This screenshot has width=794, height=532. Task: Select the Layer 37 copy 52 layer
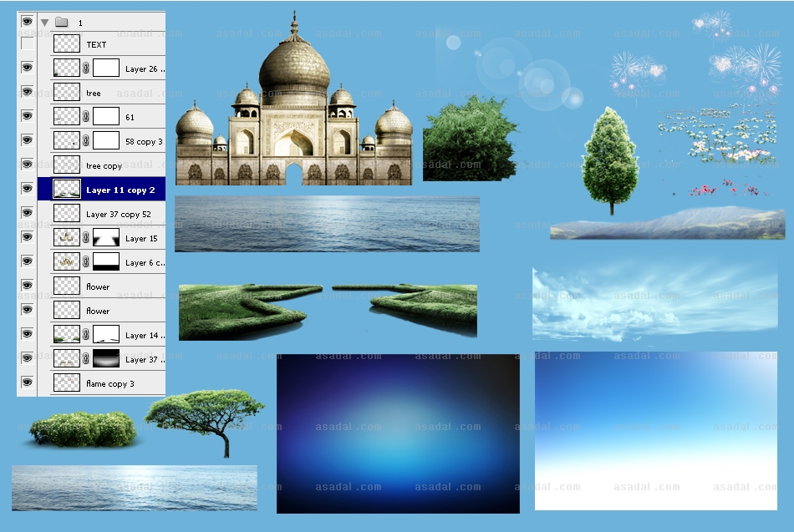click(x=118, y=214)
